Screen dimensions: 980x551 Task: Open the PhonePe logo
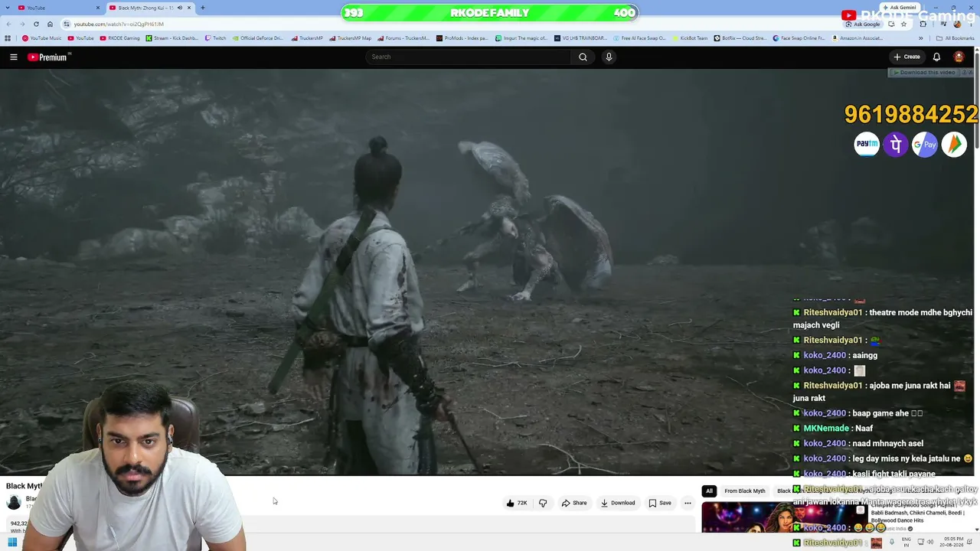point(896,145)
